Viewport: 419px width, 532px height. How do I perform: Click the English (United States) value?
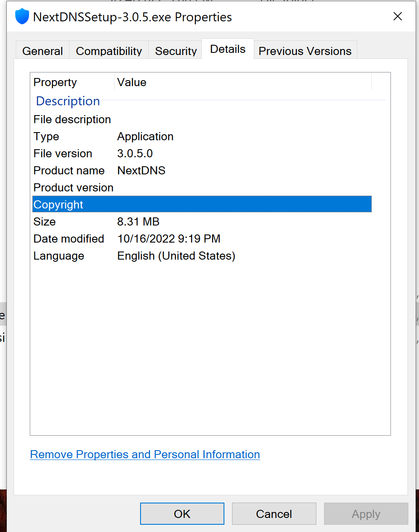176,256
